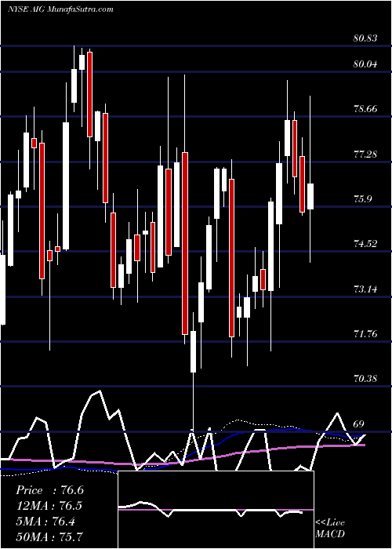Screen dimensions: 392x549
Task: Click the 12MA : 76.5 readout
Action: coord(49,506)
